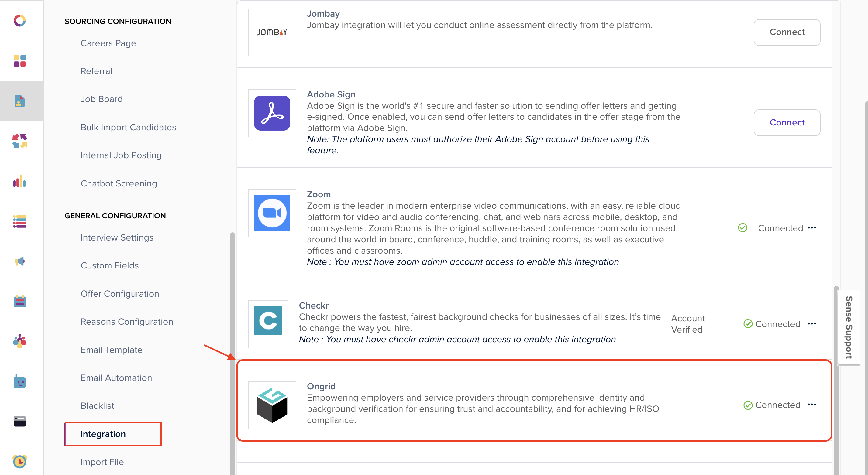Open the ellipsis menu for Checkr integration
Image resolution: width=868 pixels, height=475 pixels.
812,324
